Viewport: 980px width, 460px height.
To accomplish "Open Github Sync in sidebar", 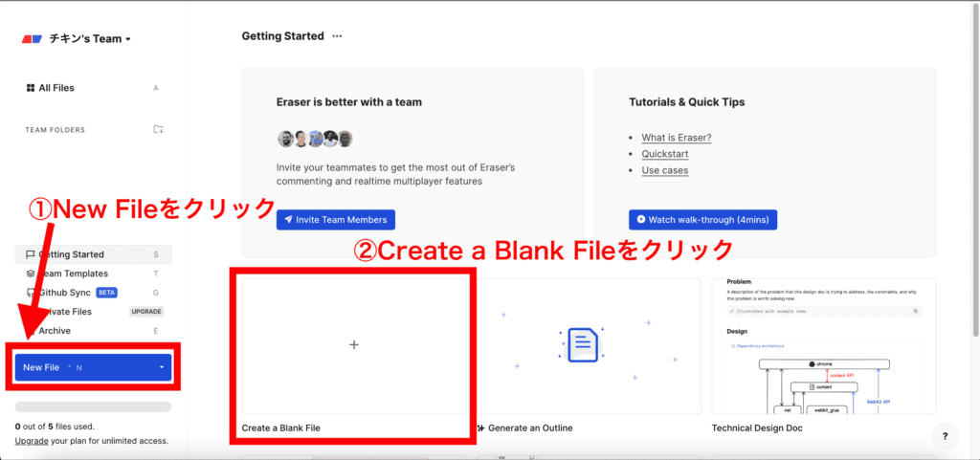I will pyautogui.click(x=93, y=293).
